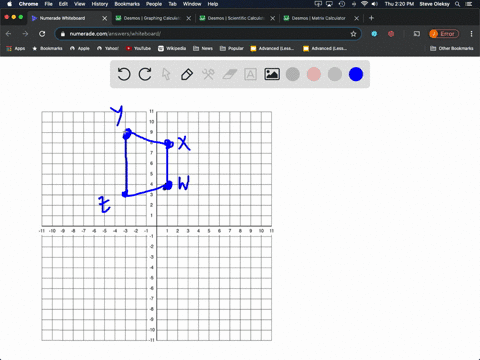Open the notification center list icon

click(468, 4)
